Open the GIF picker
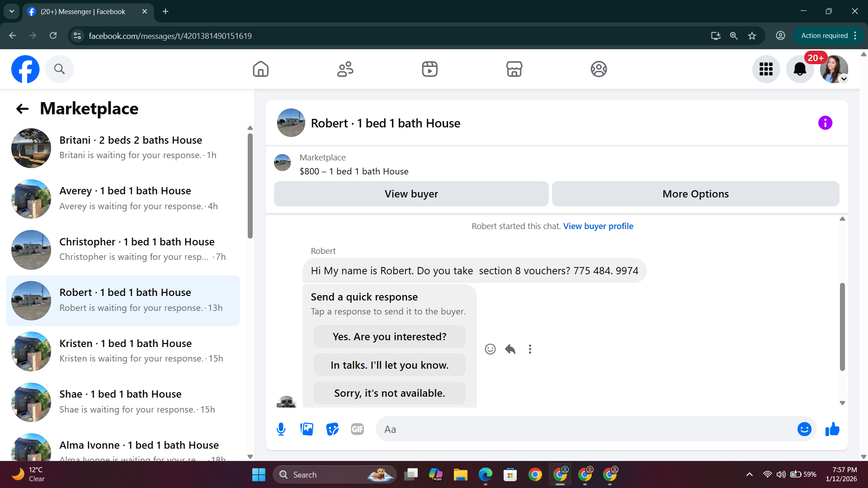The width and height of the screenshot is (868, 488). point(357,429)
